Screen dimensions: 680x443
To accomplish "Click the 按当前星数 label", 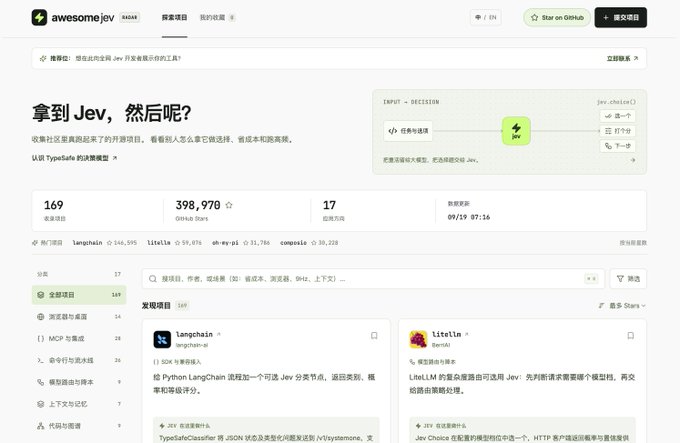I will [633, 243].
